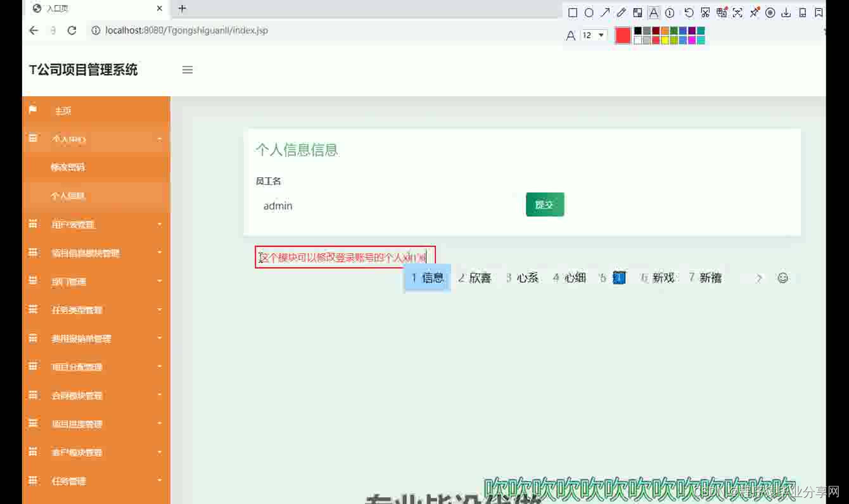Click the large current red color box

pyautogui.click(x=623, y=35)
